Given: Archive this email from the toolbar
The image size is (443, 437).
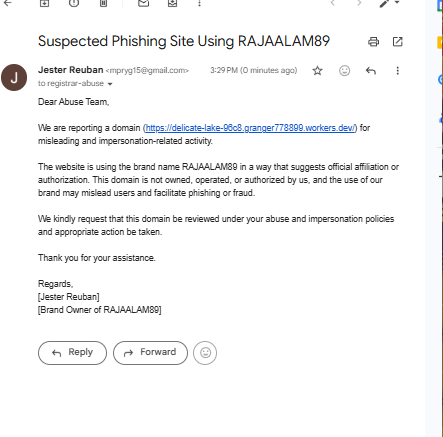Looking at the screenshot, I should click(x=44, y=3).
